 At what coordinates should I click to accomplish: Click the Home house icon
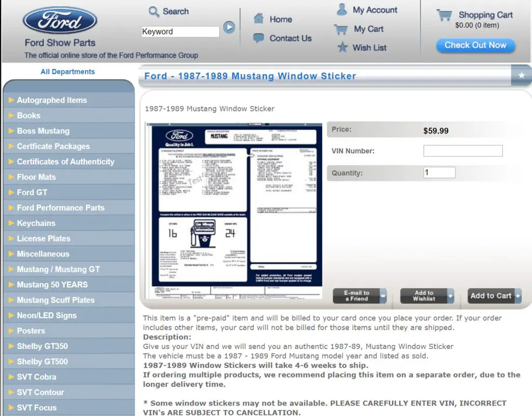point(259,18)
